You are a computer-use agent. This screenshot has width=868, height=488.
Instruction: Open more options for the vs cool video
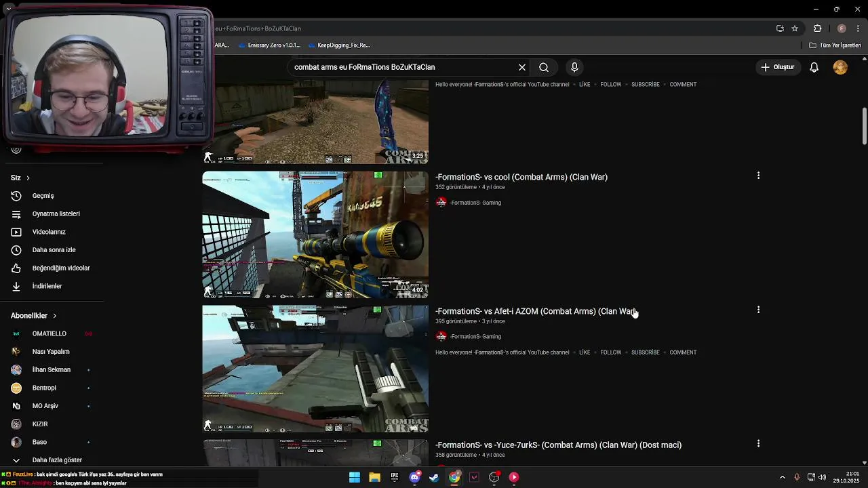pyautogui.click(x=758, y=176)
